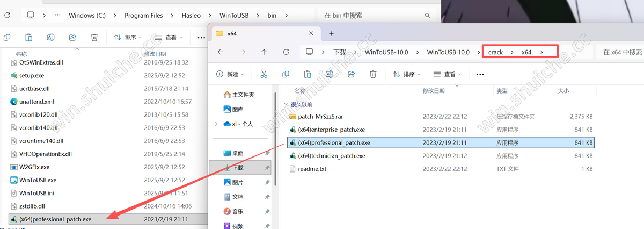Click Program Files in bin breadcrumb
The image size is (644, 229).
pyautogui.click(x=144, y=16)
